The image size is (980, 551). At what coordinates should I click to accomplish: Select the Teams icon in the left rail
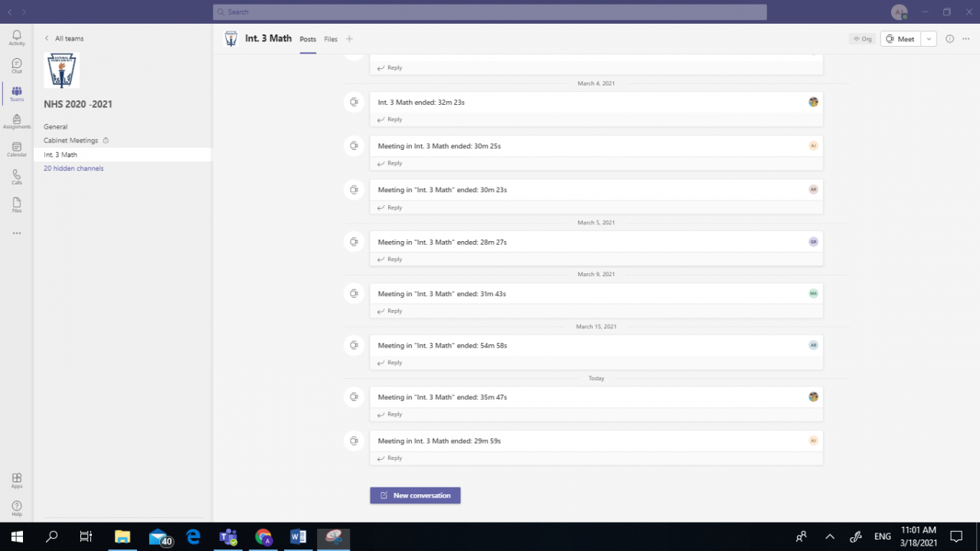pyautogui.click(x=16, y=94)
